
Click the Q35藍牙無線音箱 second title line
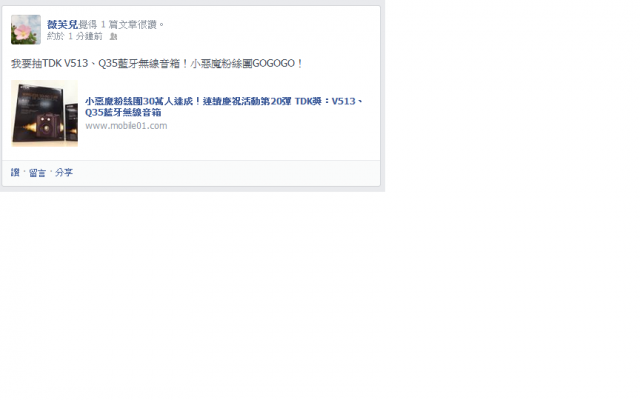point(123,112)
